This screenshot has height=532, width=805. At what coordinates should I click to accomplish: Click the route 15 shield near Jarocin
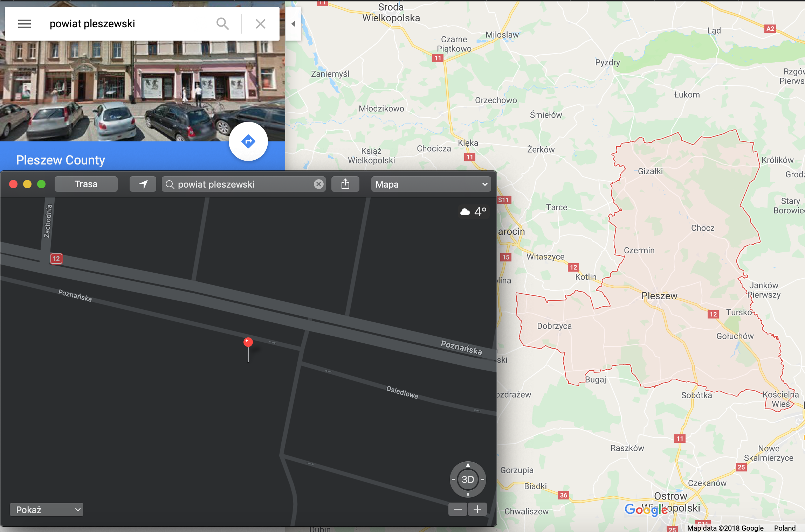pyautogui.click(x=506, y=257)
